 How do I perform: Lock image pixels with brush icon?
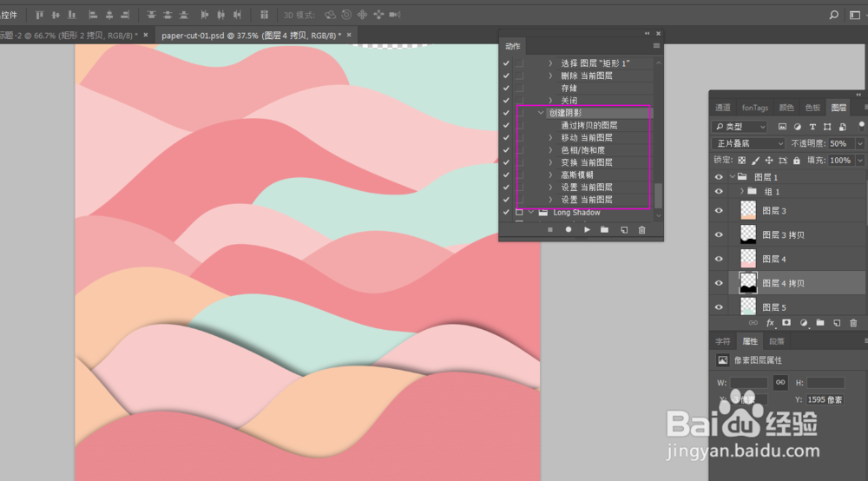pyautogui.click(x=756, y=161)
